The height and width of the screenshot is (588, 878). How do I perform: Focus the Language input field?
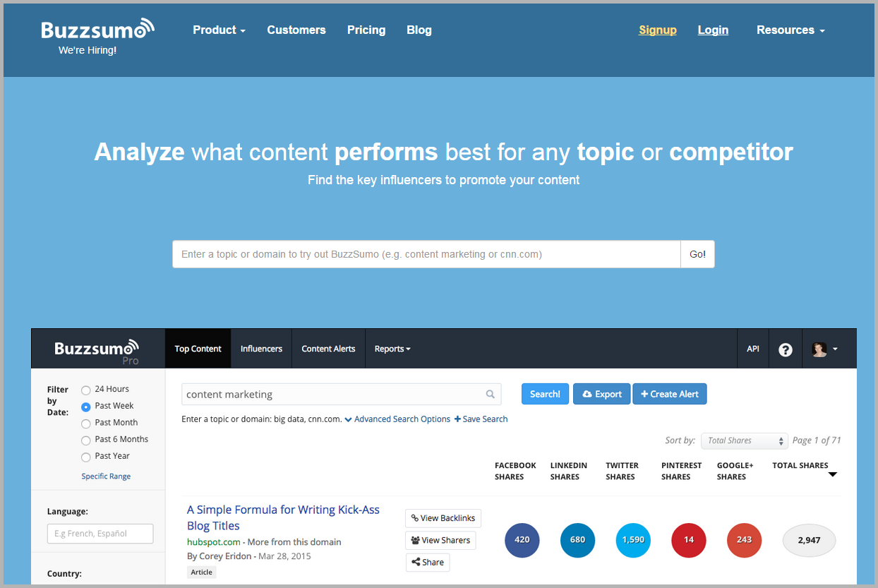[100, 534]
